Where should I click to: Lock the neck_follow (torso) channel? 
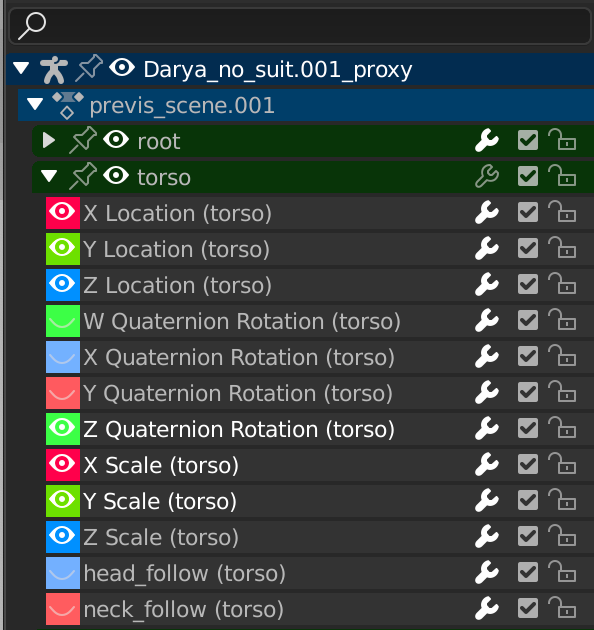[x=562, y=608]
